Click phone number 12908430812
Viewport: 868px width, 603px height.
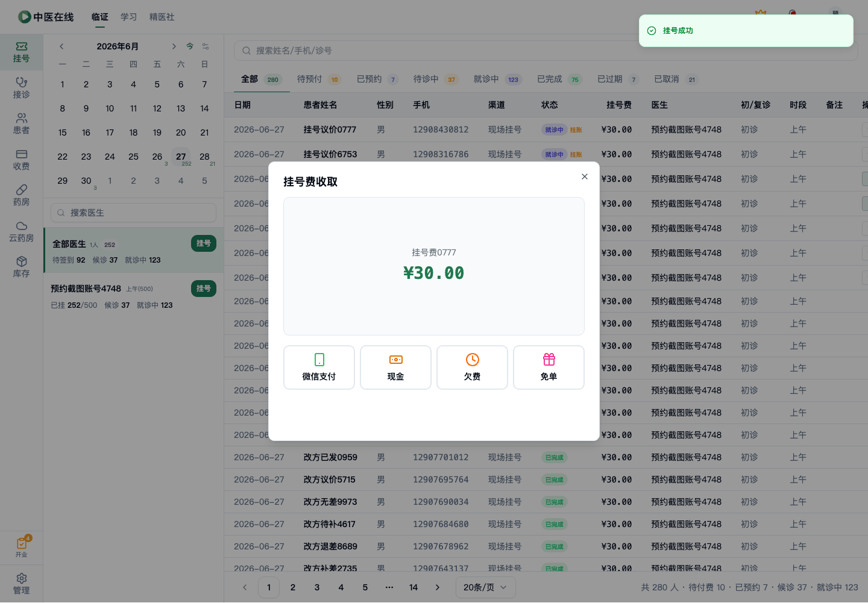tap(441, 130)
